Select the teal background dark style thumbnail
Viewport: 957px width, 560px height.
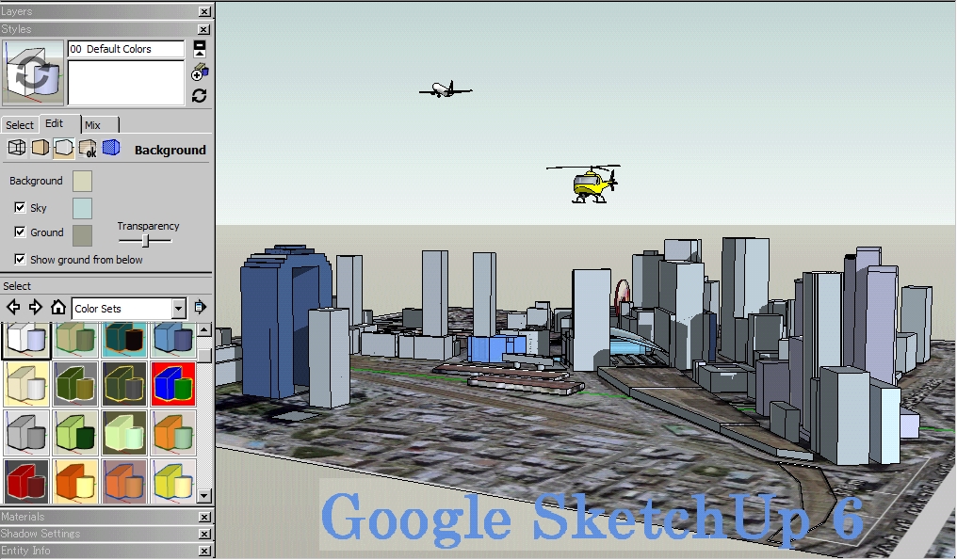[124, 339]
